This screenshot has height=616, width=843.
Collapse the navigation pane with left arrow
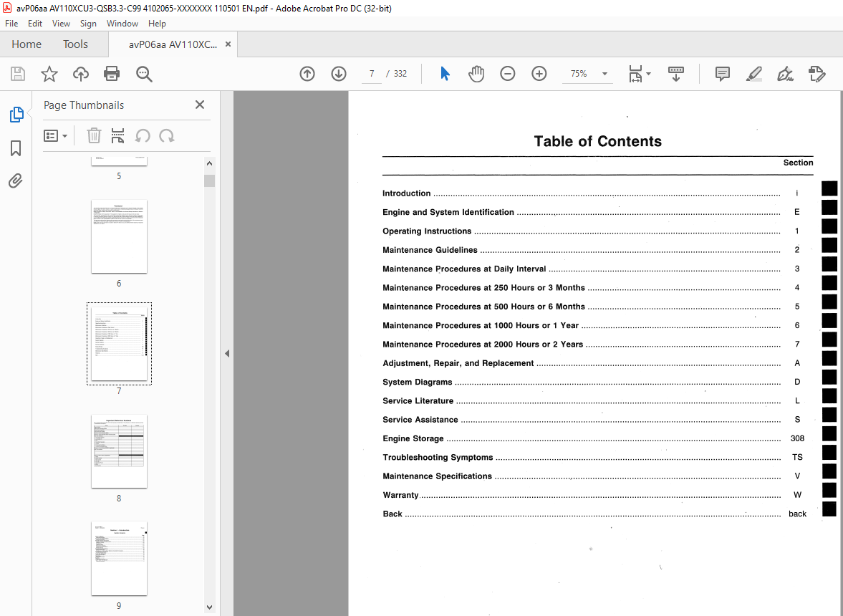pyautogui.click(x=227, y=353)
